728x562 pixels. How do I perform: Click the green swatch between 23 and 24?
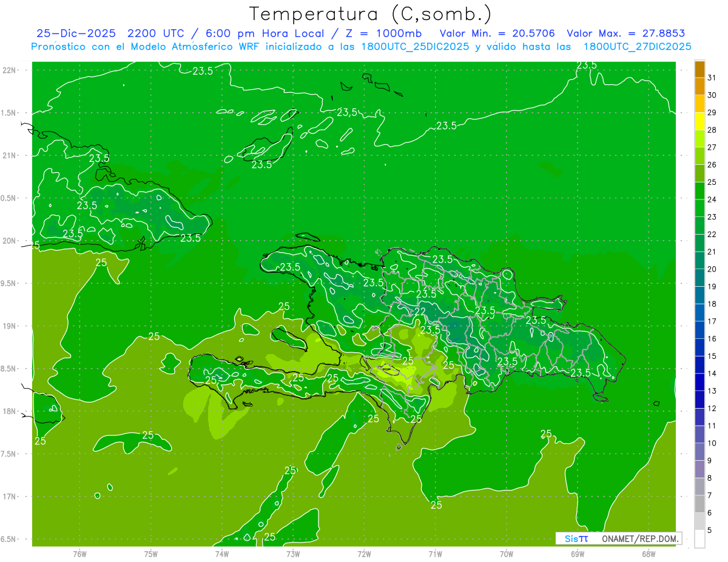click(x=699, y=208)
